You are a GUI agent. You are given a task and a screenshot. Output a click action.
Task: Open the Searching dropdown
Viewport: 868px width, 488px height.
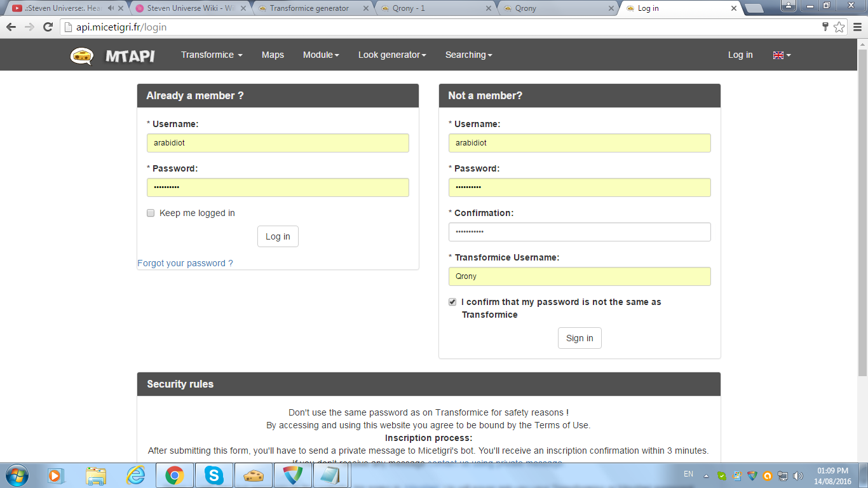469,55
